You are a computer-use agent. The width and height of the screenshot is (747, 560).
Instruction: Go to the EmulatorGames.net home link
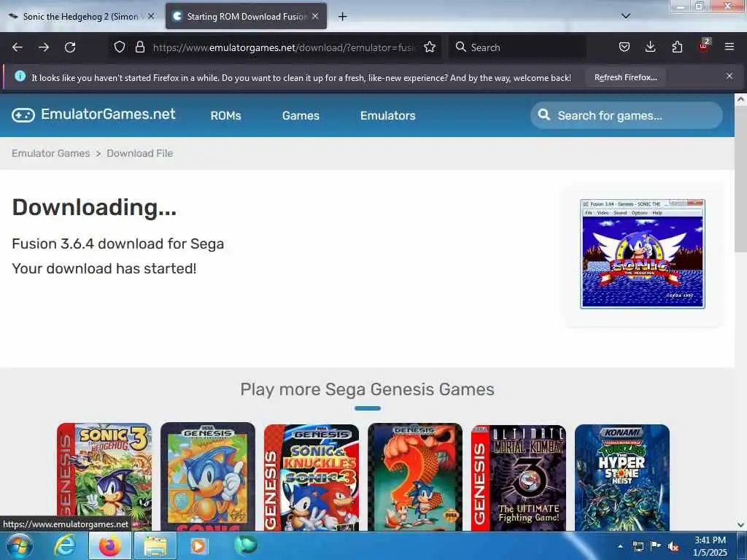pyautogui.click(x=108, y=114)
